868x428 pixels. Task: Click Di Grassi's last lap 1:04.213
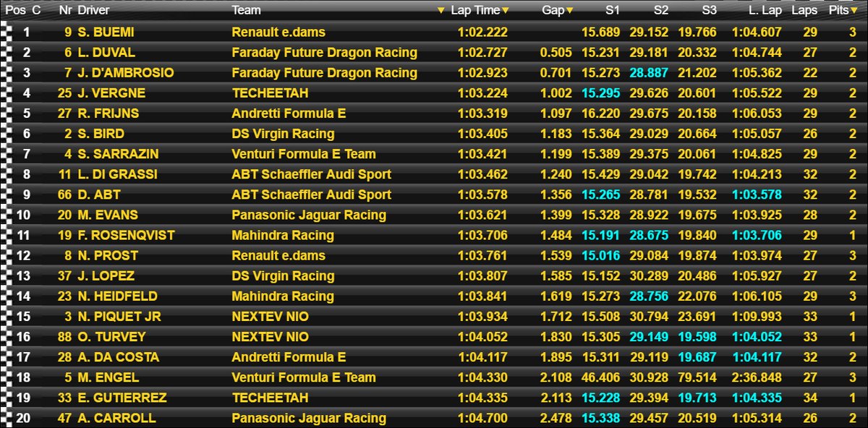point(757,174)
